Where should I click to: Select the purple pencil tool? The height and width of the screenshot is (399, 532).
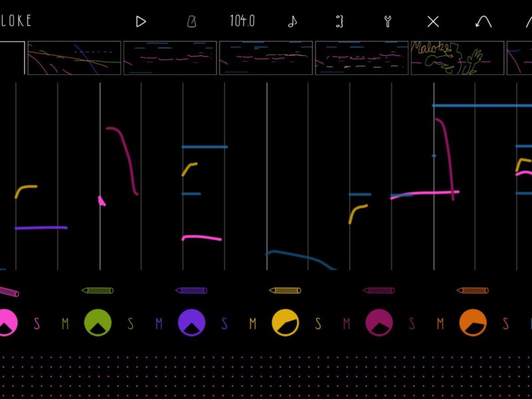192,291
